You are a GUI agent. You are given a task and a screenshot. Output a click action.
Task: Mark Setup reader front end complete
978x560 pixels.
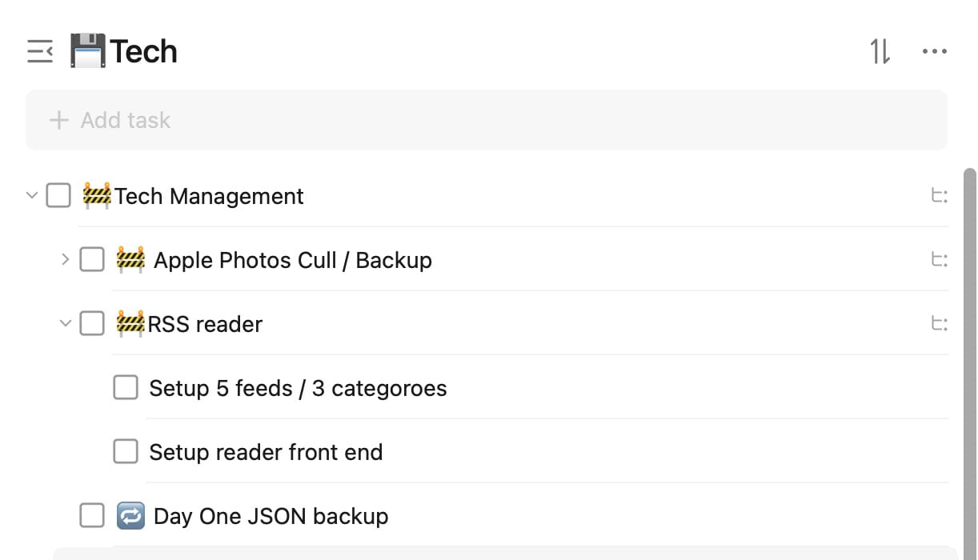pyautogui.click(x=126, y=452)
